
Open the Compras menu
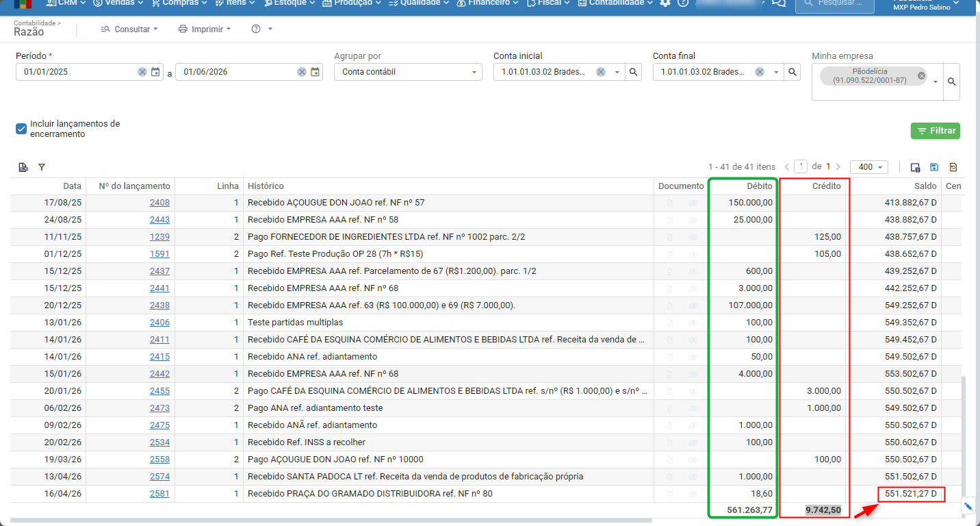pyautogui.click(x=180, y=3)
